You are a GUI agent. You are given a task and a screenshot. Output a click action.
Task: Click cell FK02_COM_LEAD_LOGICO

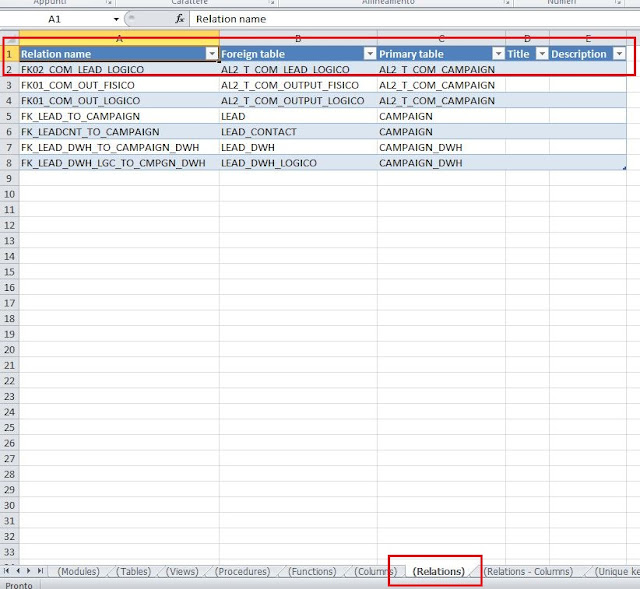[x=119, y=69]
